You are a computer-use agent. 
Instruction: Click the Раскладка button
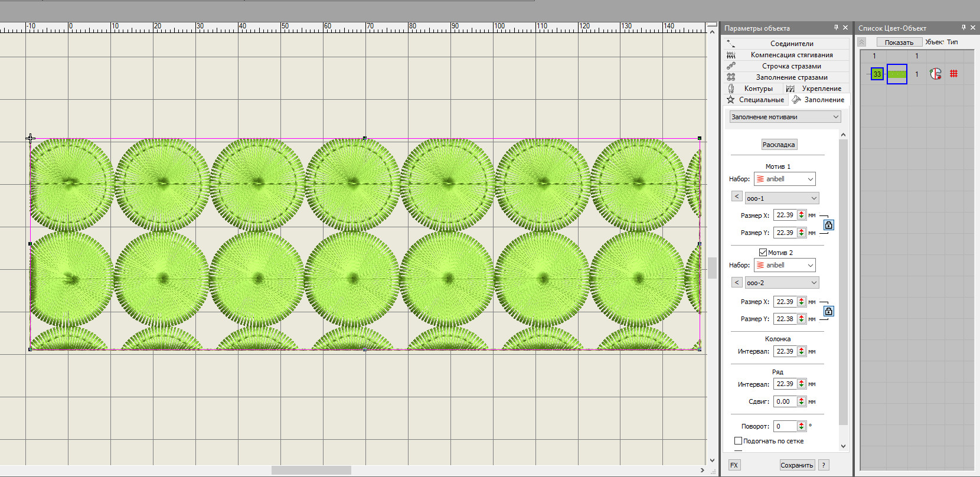point(779,145)
